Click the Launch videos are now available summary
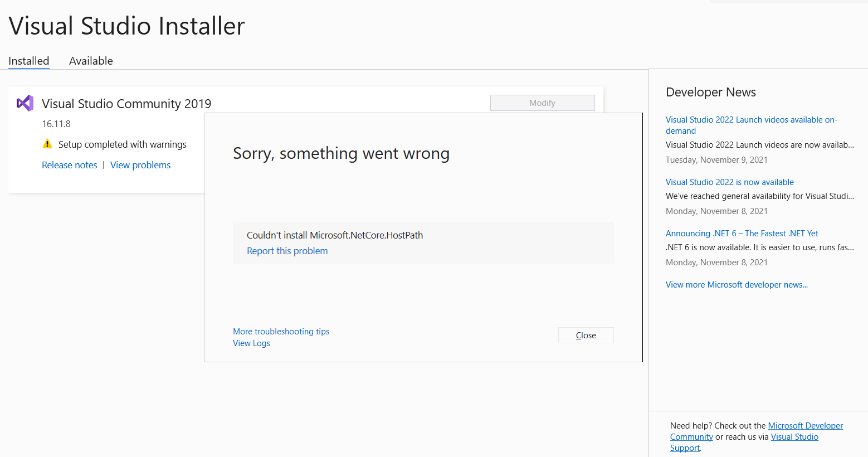Viewport: 868px width, 457px height. [x=760, y=145]
